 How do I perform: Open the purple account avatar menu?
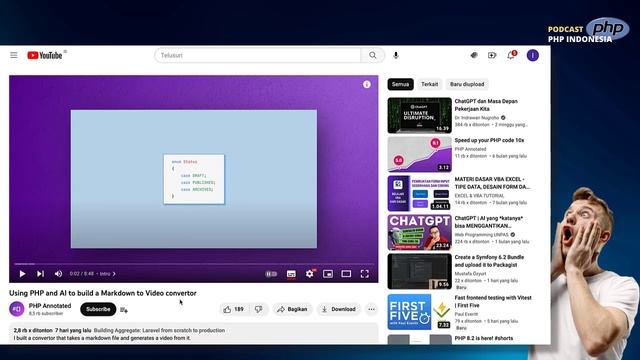tap(533, 55)
